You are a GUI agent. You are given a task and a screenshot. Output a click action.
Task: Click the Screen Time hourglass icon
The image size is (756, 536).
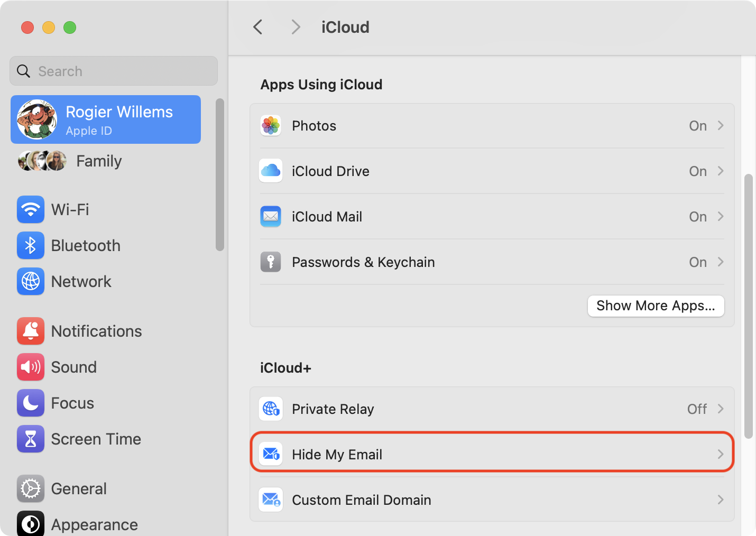pyautogui.click(x=31, y=439)
